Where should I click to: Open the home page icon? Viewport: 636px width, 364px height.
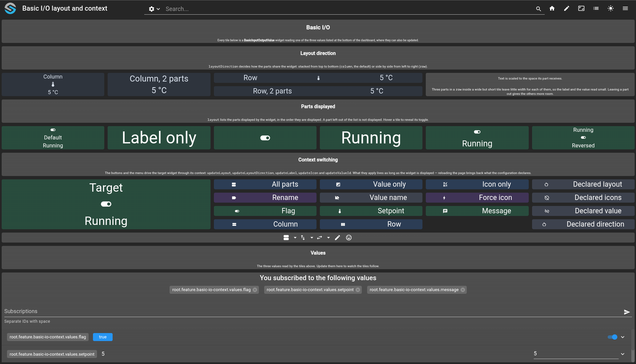(x=552, y=9)
